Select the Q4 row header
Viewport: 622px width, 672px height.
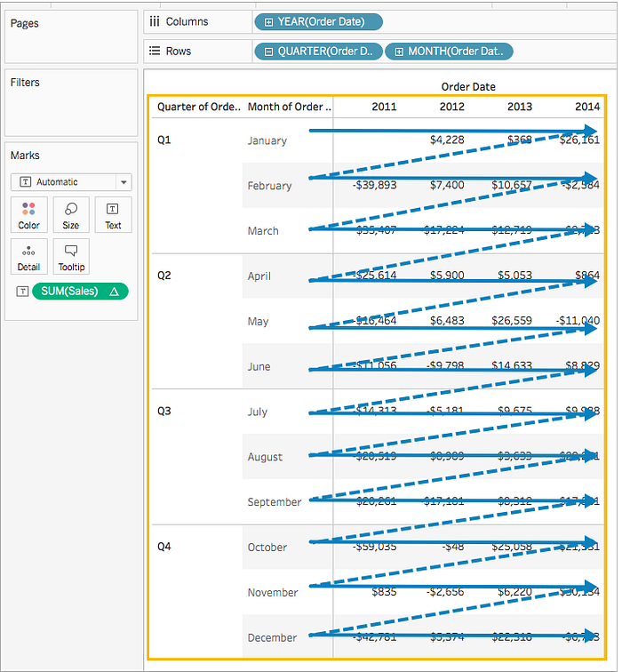(164, 547)
